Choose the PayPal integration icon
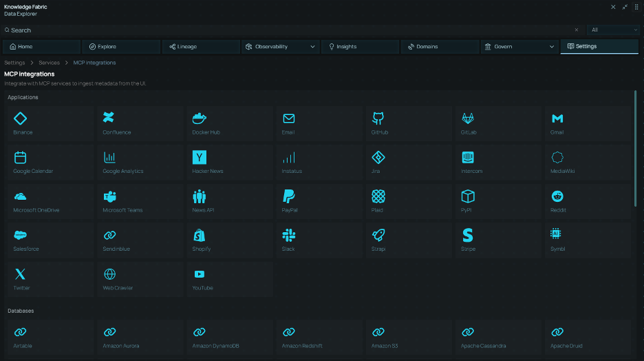 (288, 196)
